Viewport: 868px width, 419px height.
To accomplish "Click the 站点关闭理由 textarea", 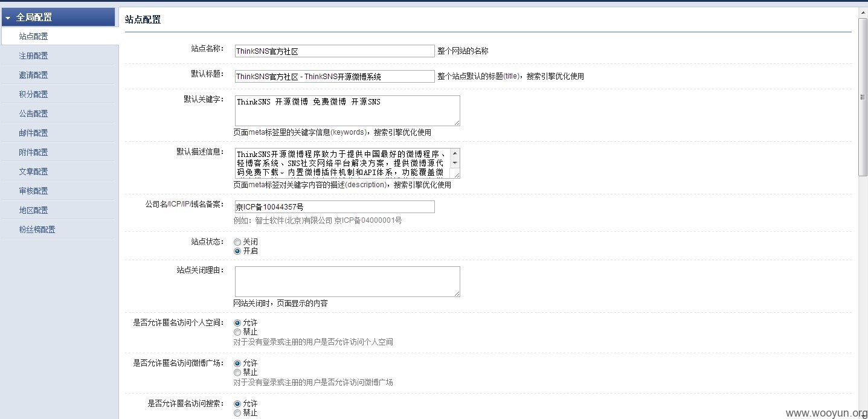I will point(347,281).
